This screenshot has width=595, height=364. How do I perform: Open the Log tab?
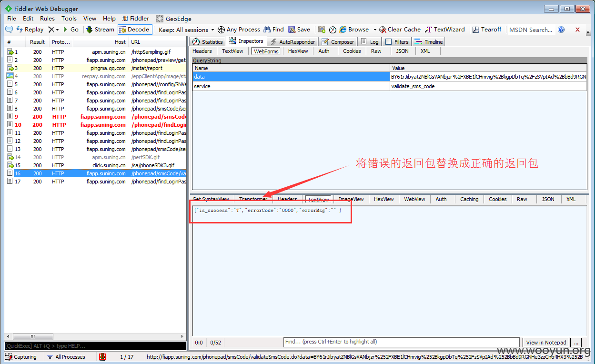[x=370, y=42]
